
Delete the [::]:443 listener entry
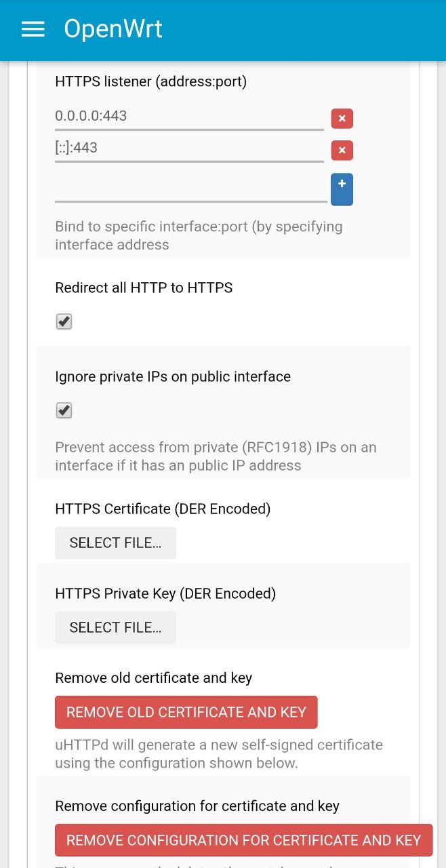pos(342,150)
